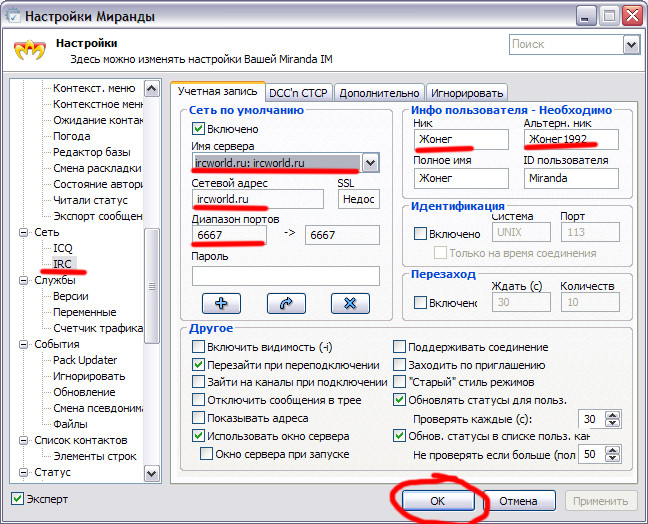This screenshot has width=648, height=524.
Task: Check Зайти на каналы при подключении
Action: (198, 382)
